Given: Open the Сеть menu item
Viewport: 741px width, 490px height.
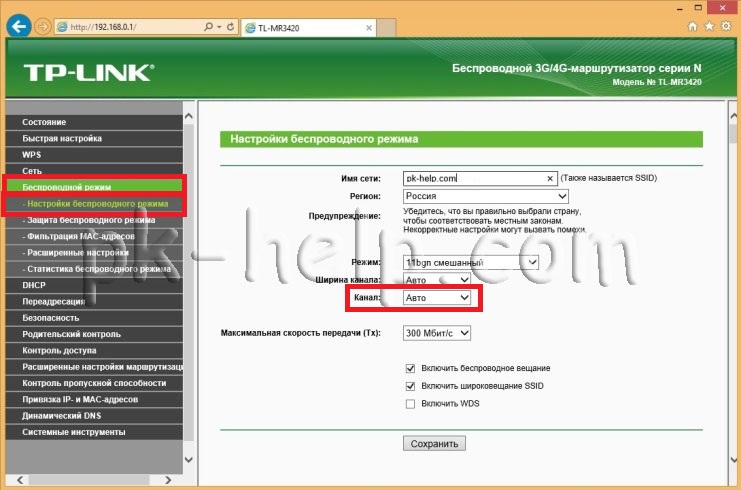Looking at the screenshot, I should click(x=94, y=170).
